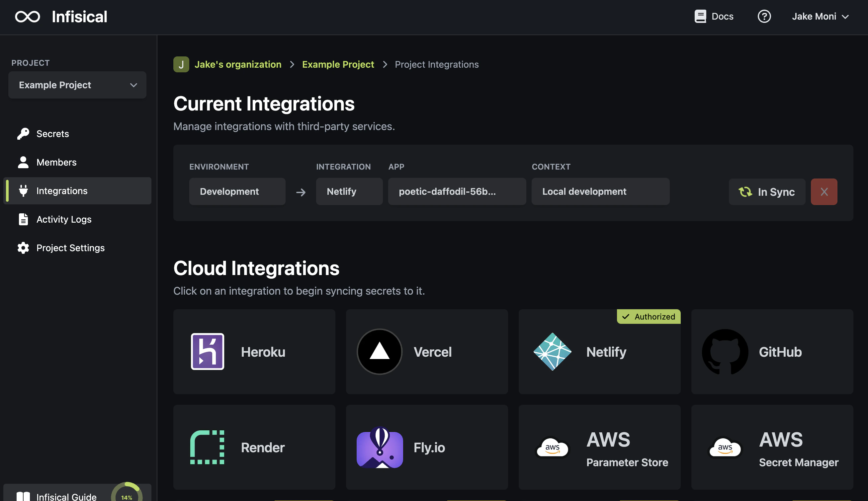Click the sync arrows icon
Viewport: 868px width, 501px height.
(x=745, y=192)
